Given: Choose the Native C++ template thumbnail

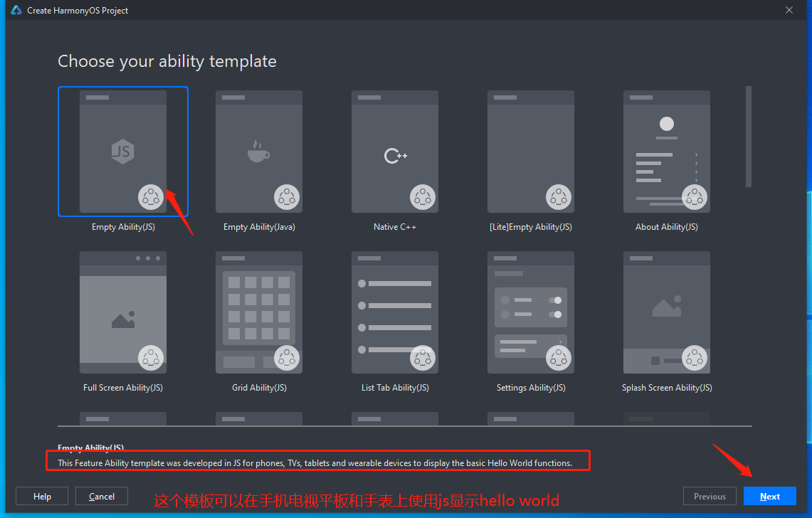Looking at the screenshot, I should pos(394,152).
